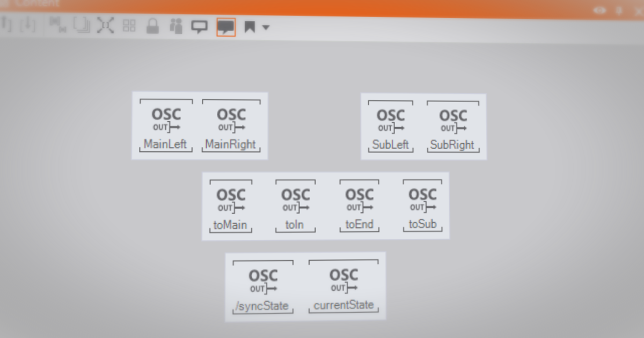
Task: Open the dropdown arrow beside the bookmark
Action: pyautogui.click(x=266, y=27)
